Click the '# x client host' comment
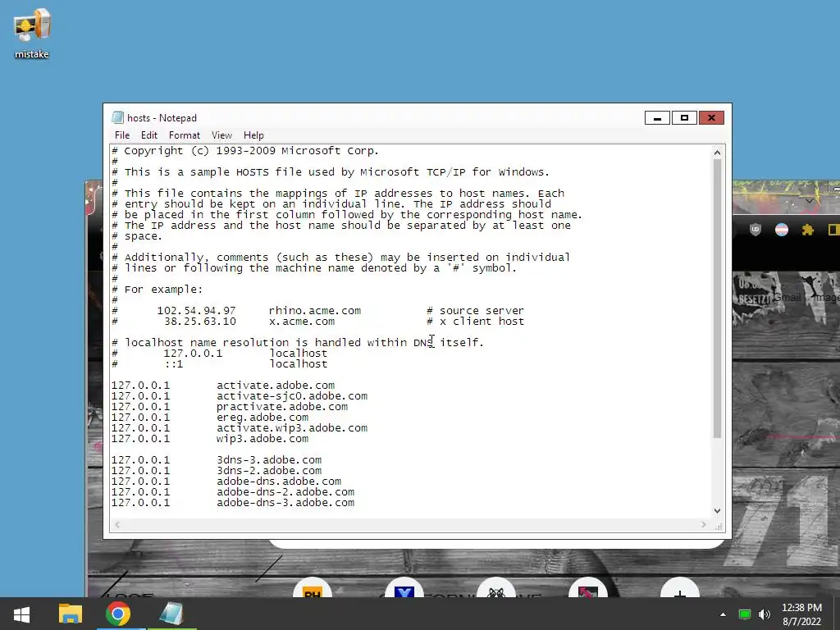The height and width of the screenshot is (630, 840). [475, 322]
